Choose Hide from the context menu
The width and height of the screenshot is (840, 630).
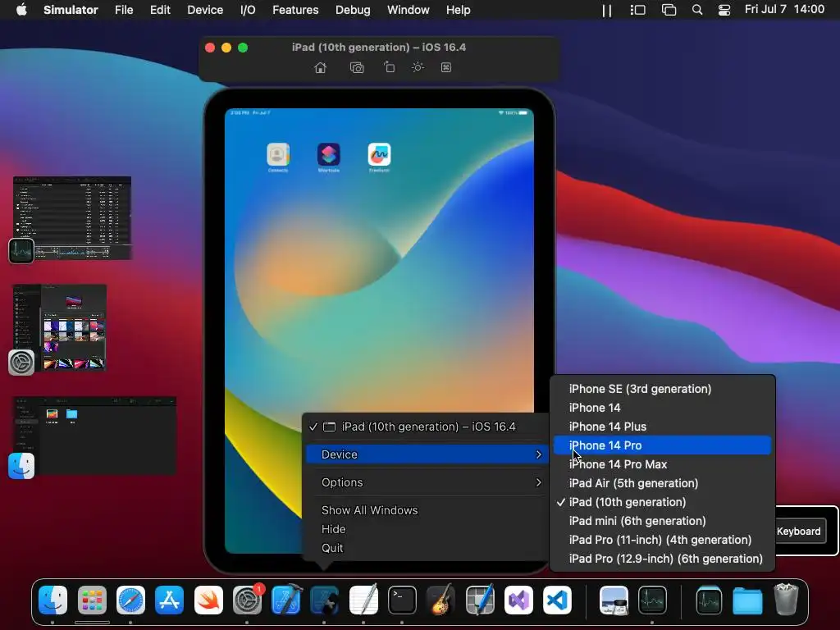(x=427, y=529)
